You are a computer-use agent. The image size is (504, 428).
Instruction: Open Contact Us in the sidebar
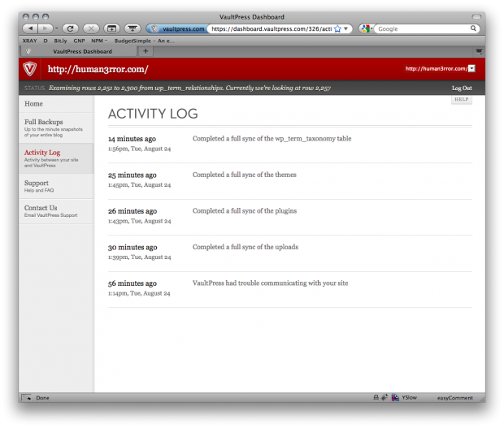[56, 211]
